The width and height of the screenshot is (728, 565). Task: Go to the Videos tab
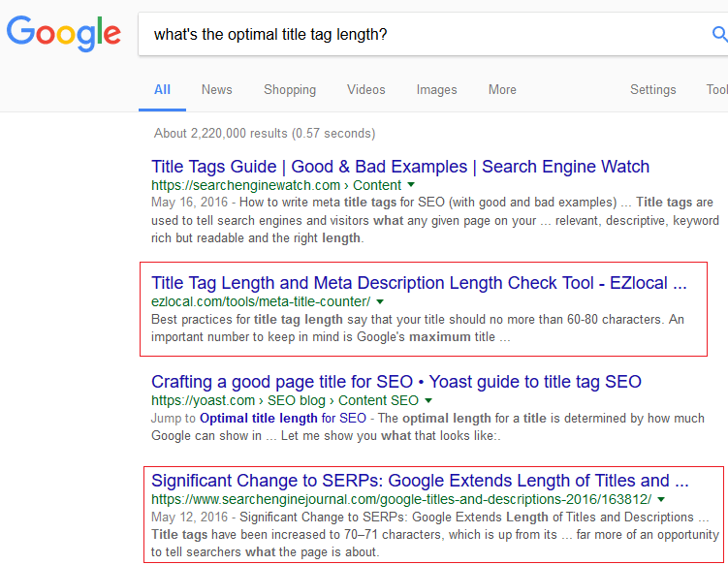click(366, 89)
